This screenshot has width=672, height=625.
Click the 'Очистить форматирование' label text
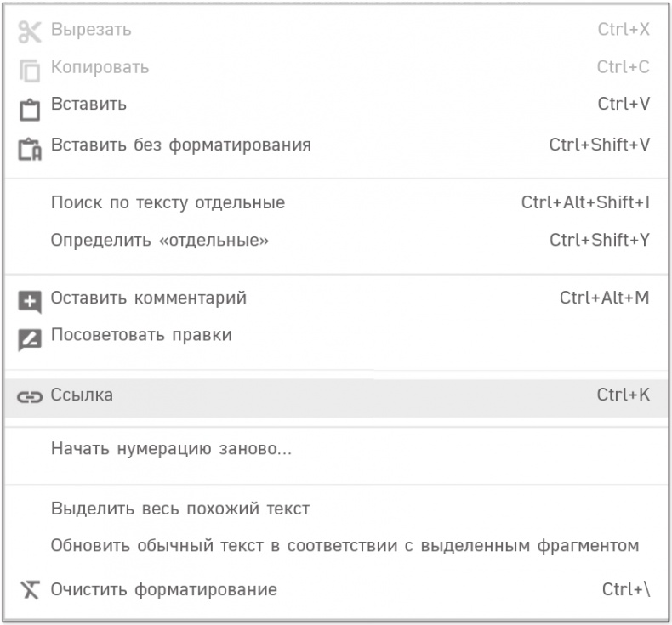click(x=164, y=589)
